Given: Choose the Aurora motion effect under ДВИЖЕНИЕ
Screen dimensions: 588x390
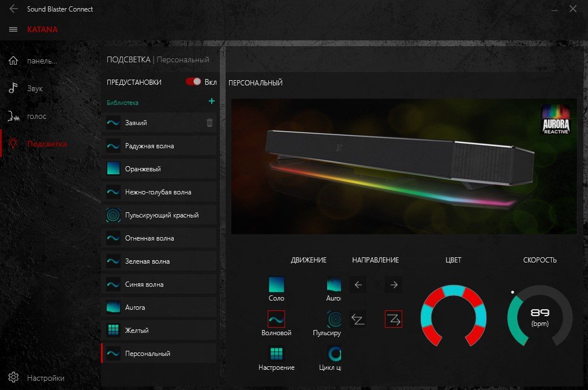Looking at the screenshot, I should point(334,289).
